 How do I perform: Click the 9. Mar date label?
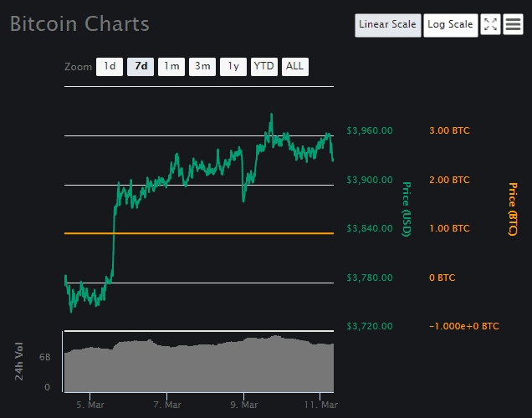[x=244, y=405]
